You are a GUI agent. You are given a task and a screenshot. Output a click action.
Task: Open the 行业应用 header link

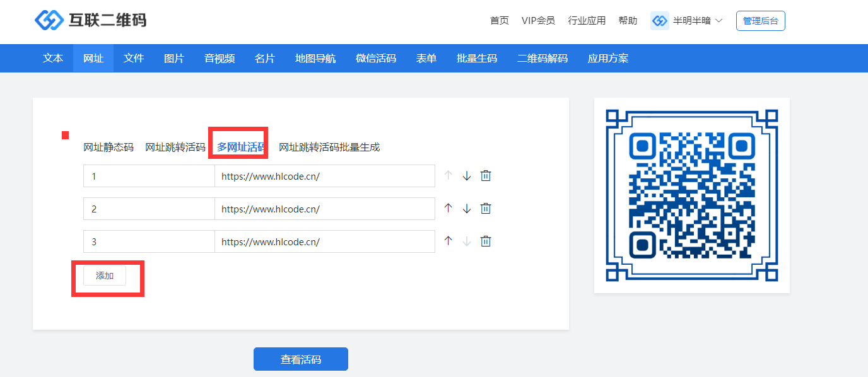587,21
